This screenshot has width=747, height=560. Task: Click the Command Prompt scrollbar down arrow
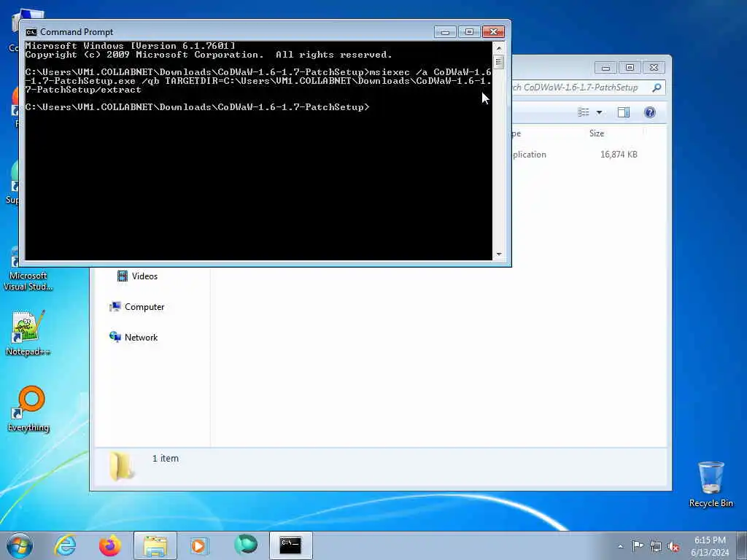click(499, 254)
